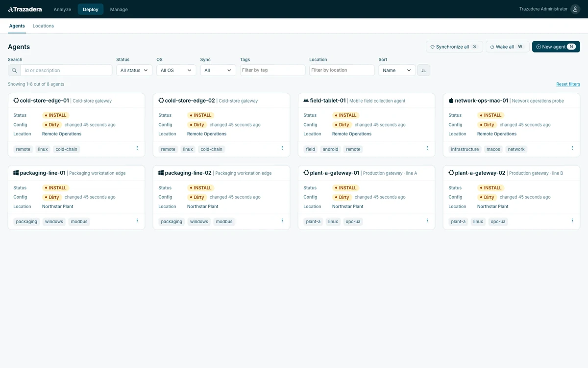This screenshot has height=368, width=588.
Task: Click Linux icon on cold-store-edge-01 card
Action: coord(16,101)
